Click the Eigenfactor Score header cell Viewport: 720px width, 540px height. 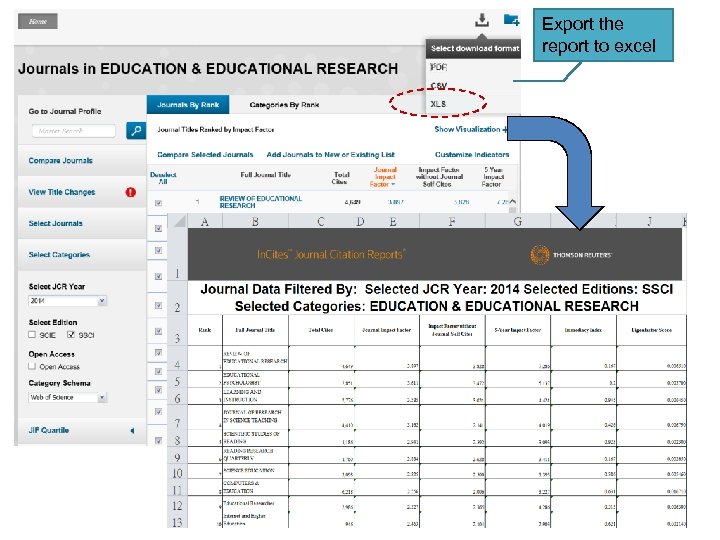(x=651, y=330)
